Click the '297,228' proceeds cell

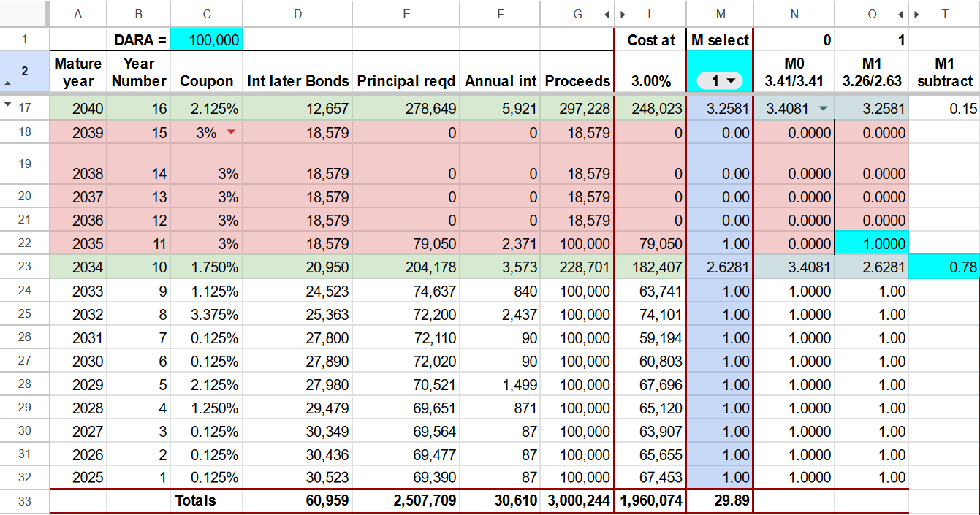(x=577, y=109)
